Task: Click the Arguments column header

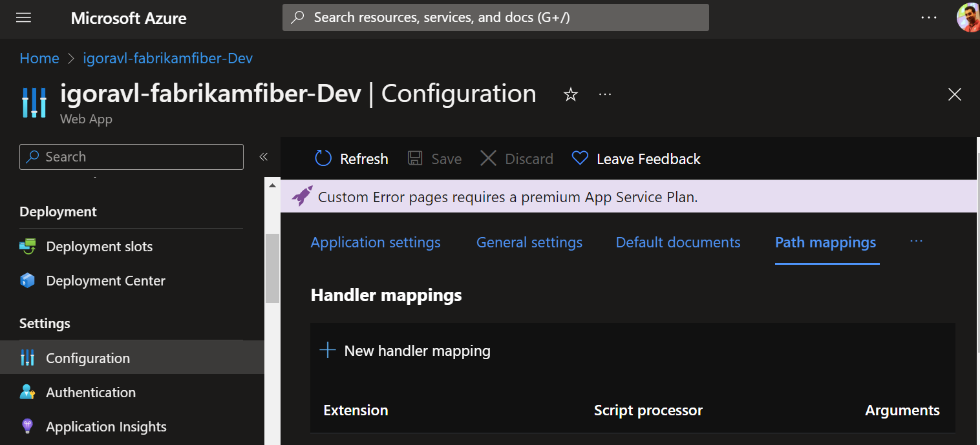Action: pos(902,410)
